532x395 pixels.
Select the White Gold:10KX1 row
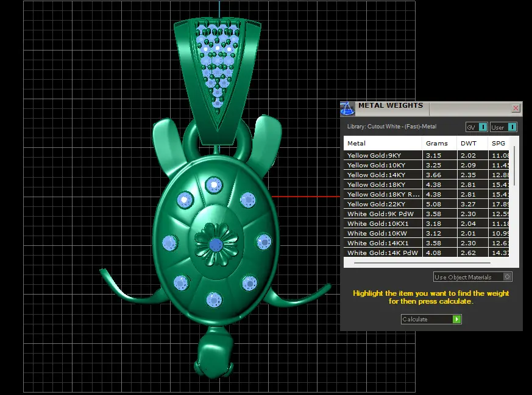[x=427, y=223]
